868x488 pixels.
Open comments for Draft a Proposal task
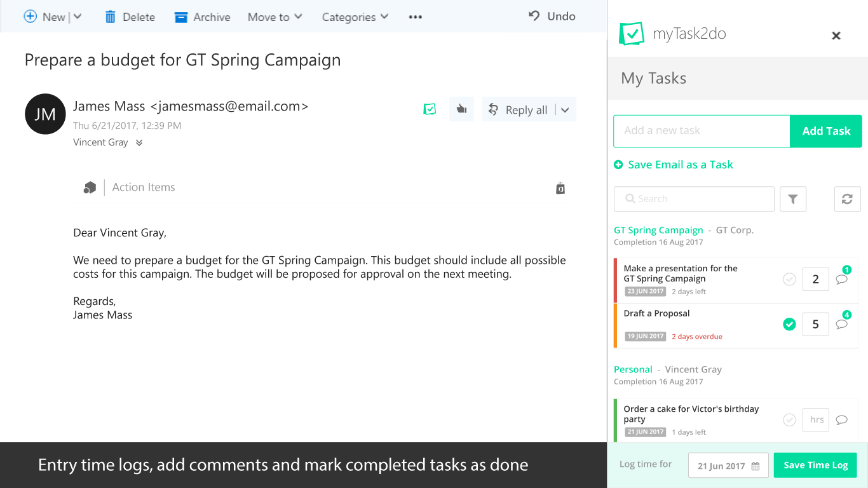pos(842,324)
